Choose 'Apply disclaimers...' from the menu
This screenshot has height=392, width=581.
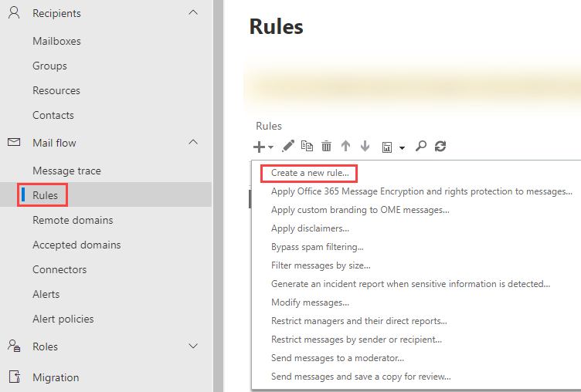click(x=310, y=228)
